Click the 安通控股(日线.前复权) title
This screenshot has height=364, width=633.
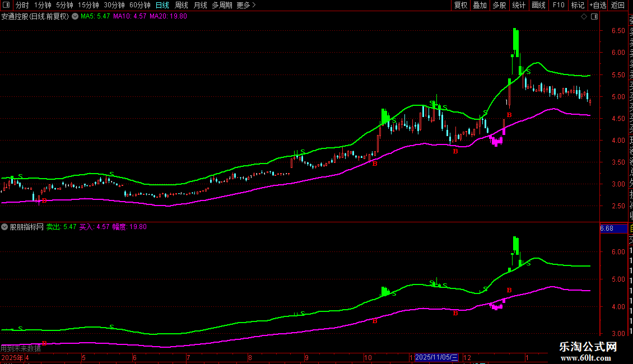[x=35, y=17]
